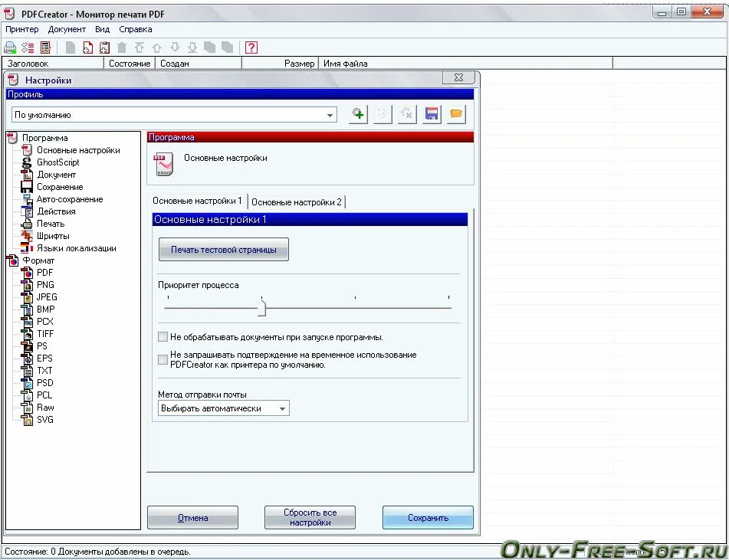Viewport: 729px width, 560px height.
Task: Select Авто-сохранение in the tree
Action: pyautogui.click(x=70, y=199)
